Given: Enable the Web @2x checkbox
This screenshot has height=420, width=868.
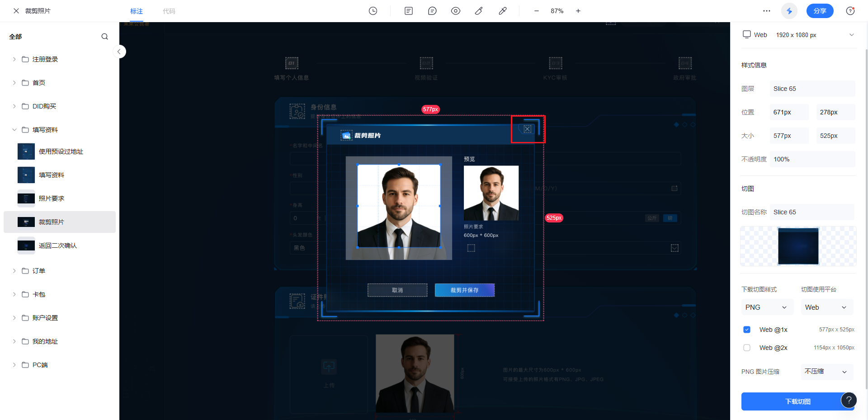Looking at the screenshot, I should click(747, 348).
